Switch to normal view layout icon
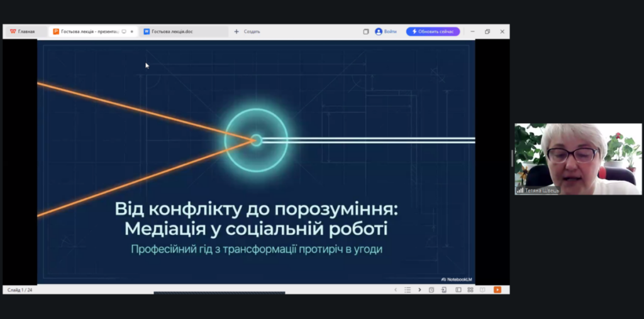The height and width of the screenshot is (319, 644). [x=458, y=289]
